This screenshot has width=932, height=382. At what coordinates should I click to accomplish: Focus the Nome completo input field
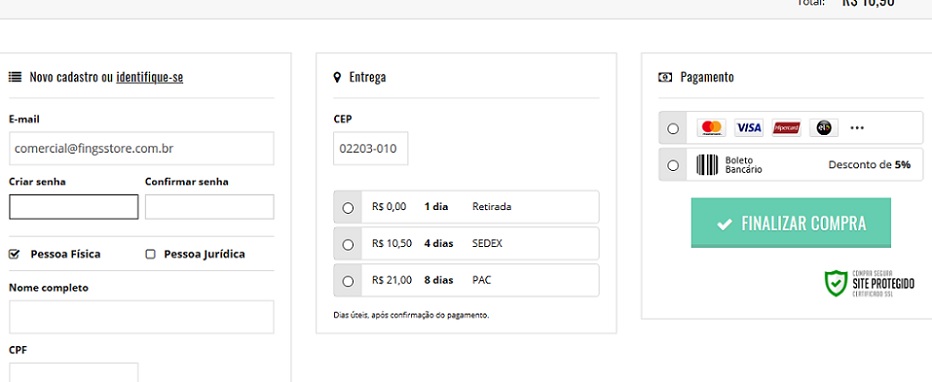pyautogui.click(x=141, y=317)
